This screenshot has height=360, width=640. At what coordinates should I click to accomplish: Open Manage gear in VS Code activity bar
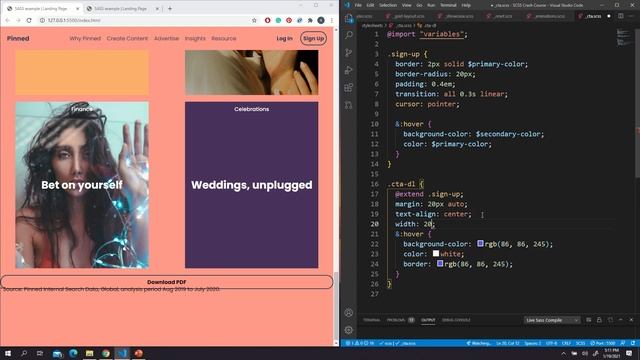[x=349, y=330]
